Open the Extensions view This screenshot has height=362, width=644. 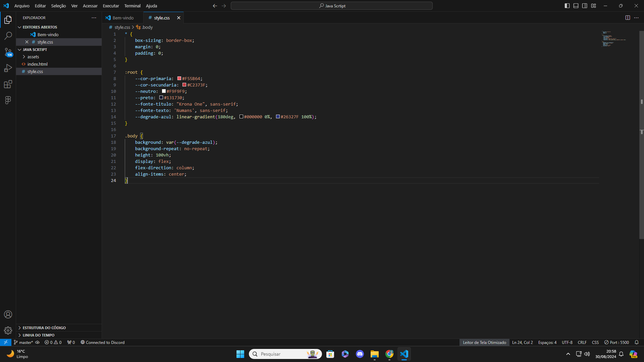pyautogui.click(x=8, y=84)
